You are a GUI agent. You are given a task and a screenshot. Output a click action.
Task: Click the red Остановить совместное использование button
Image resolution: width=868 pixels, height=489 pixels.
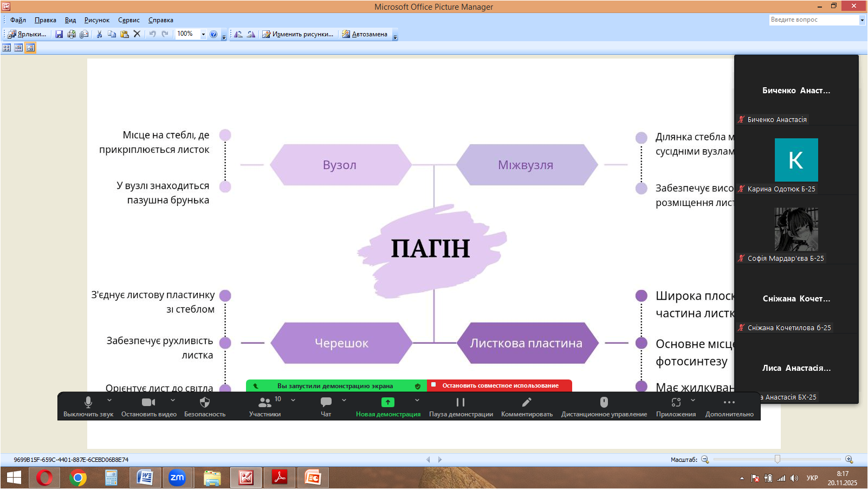pos(500,385)
